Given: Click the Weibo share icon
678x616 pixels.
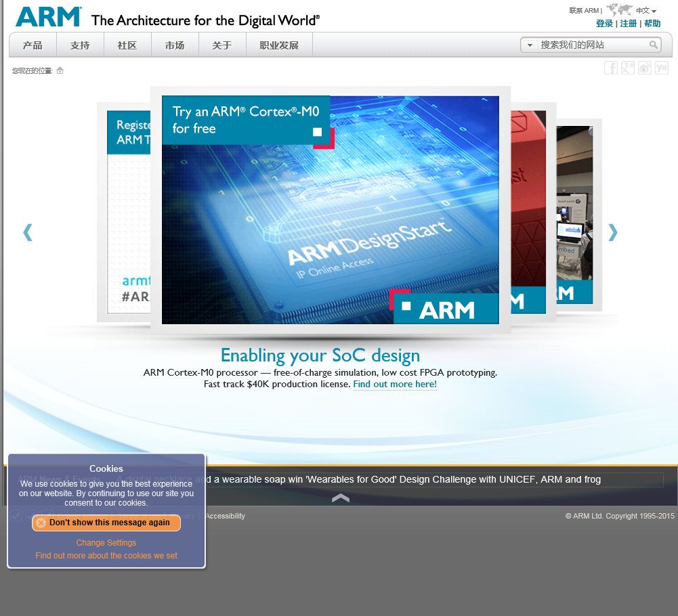Looking at the screenshot, I should tap(645, 68).
